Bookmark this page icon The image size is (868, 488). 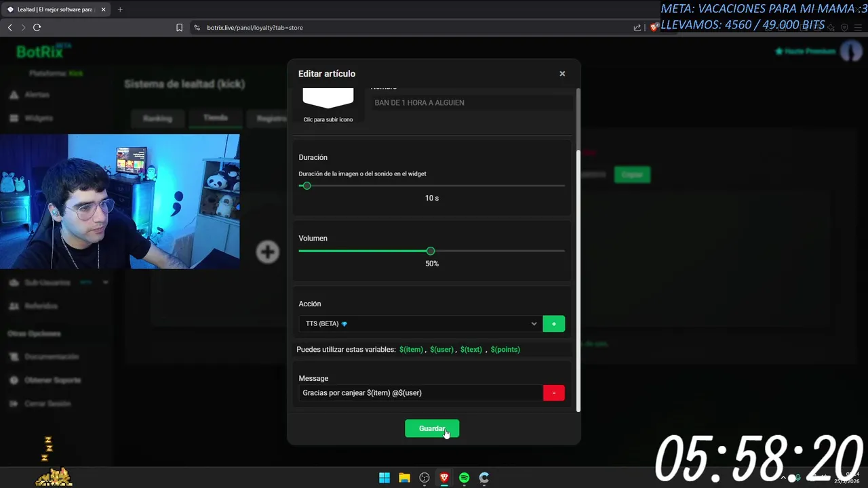click(x=179, y=28)
